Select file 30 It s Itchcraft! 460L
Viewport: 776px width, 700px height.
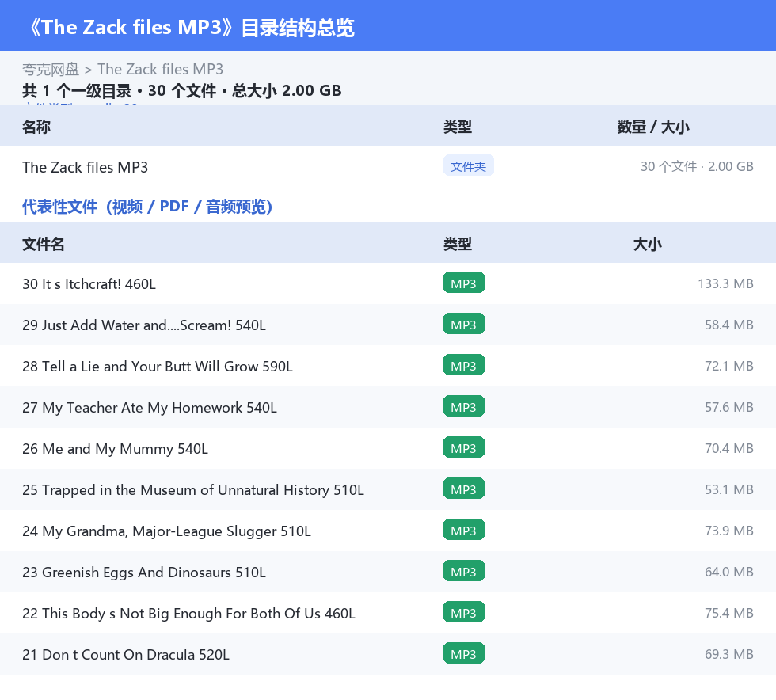point(89,284)
